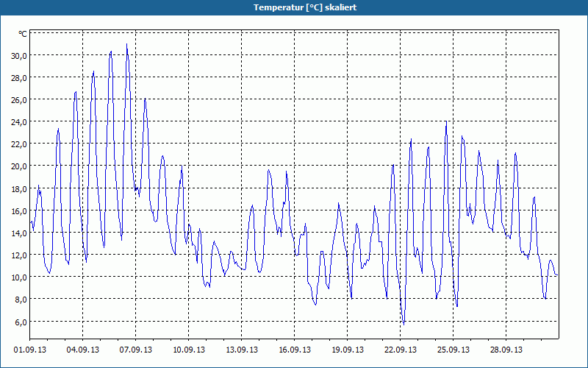Click the 19.09.13 date label
The height and width of the screenshot is (368, 588).
347,350
